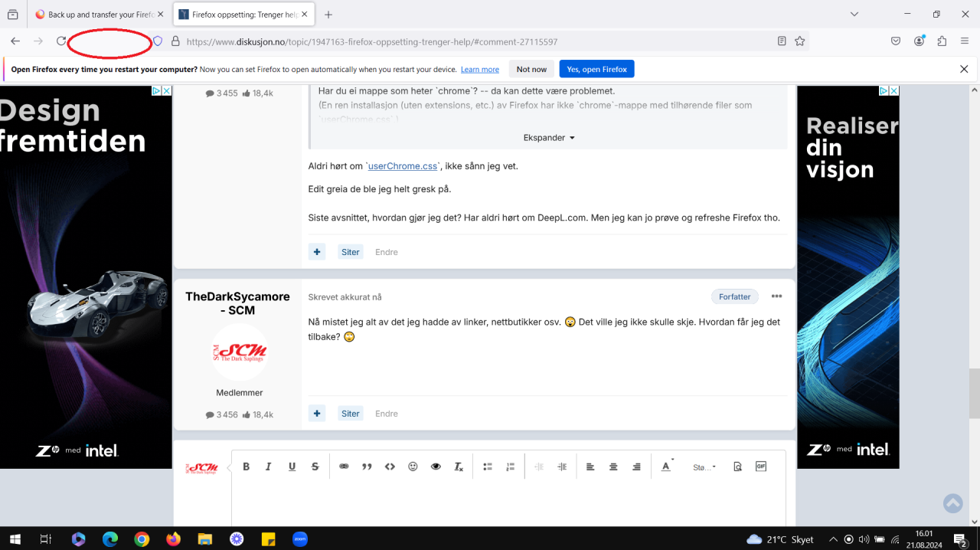
Task: Insert a quote block in the editor
Action: [367, 467]
